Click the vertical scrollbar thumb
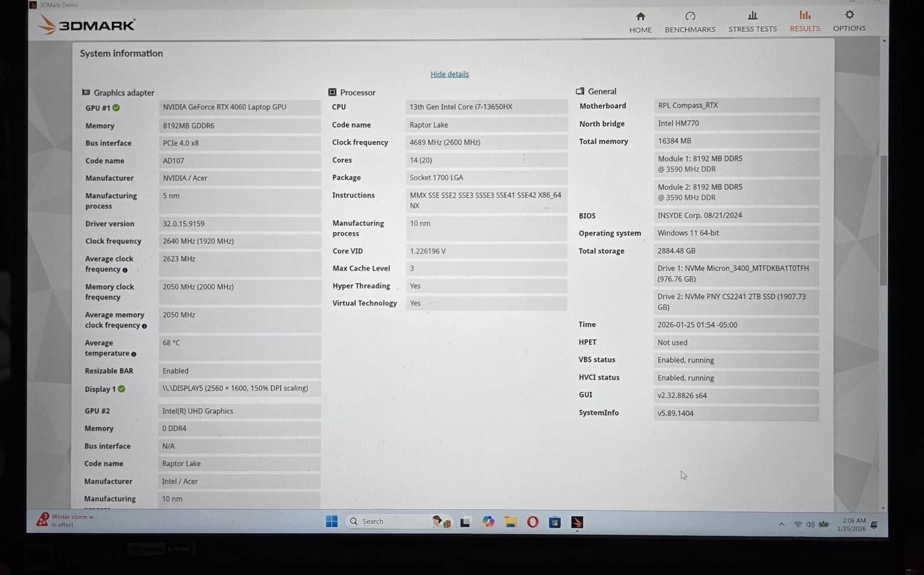This screenshot has height=575, width=924. coord(883,220)
